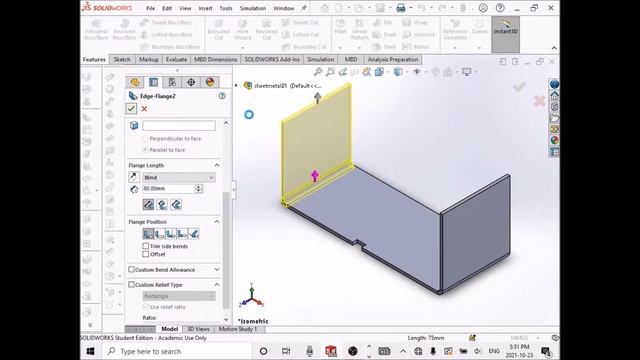
Task: Click the confirmation corner red X
Action: click(539, 101)
